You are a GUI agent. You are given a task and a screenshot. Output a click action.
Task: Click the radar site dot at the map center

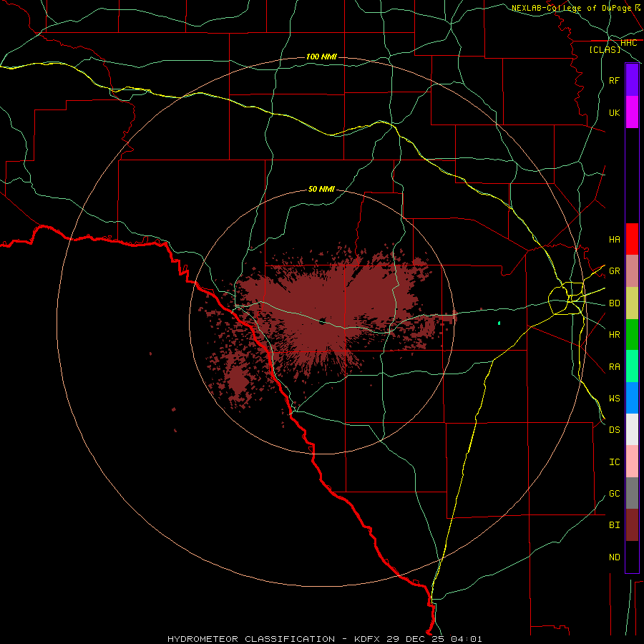pos(322,321)
